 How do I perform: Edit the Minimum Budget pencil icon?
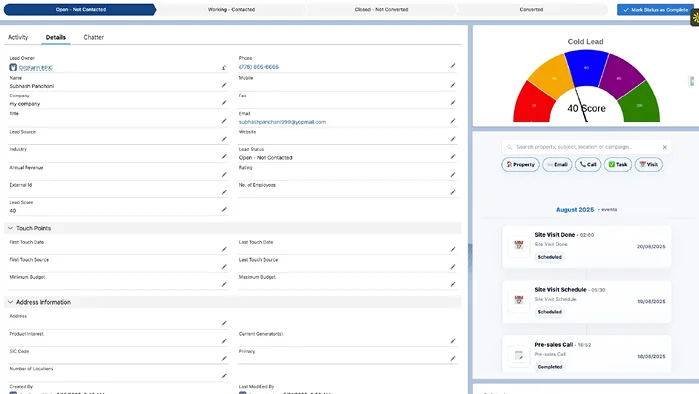pos(224,284)
